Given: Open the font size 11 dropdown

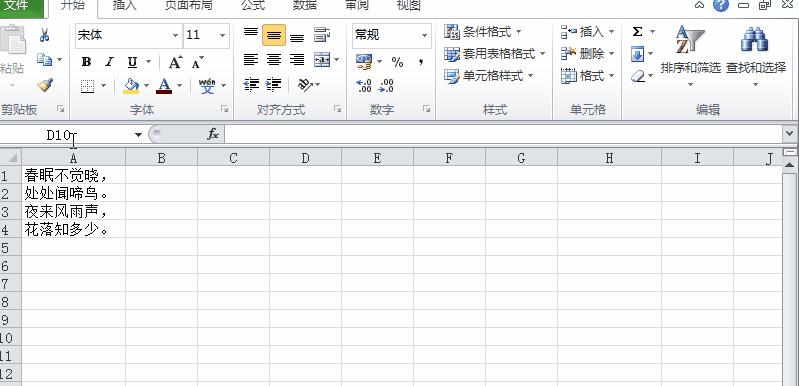Looking at the screenshot, I should click(223, 35).
